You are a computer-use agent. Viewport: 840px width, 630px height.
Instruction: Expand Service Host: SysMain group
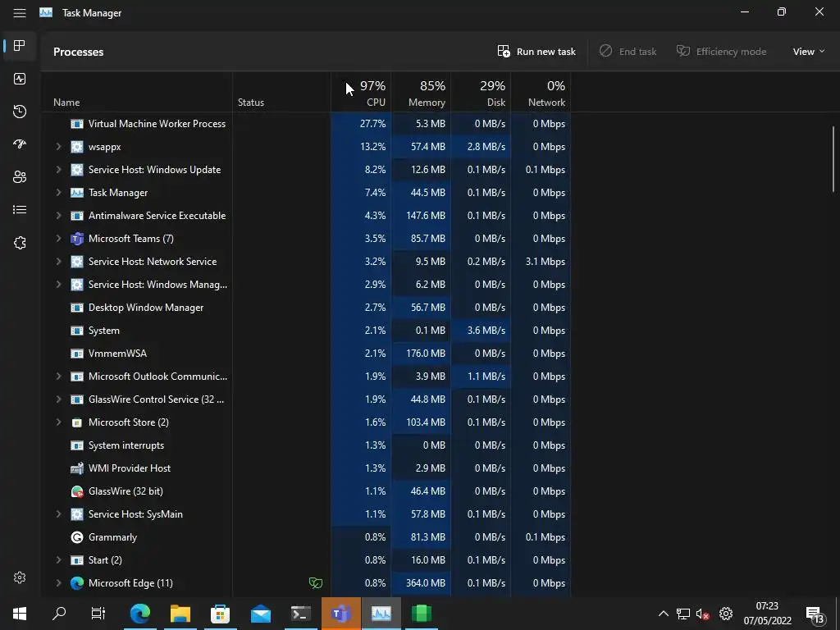(58, 514)
